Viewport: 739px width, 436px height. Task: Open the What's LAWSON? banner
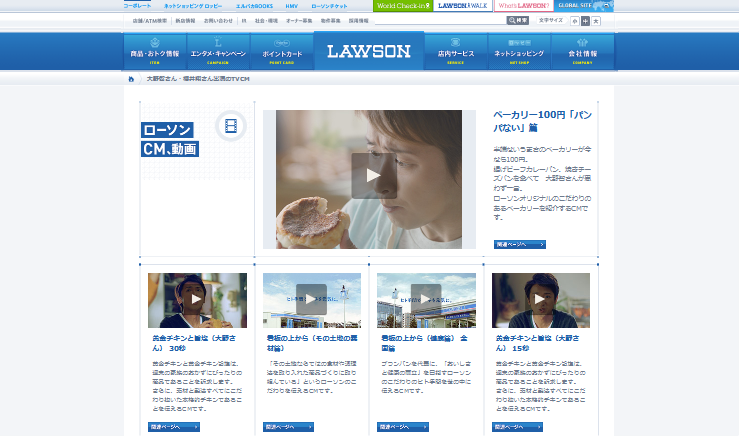524,6
